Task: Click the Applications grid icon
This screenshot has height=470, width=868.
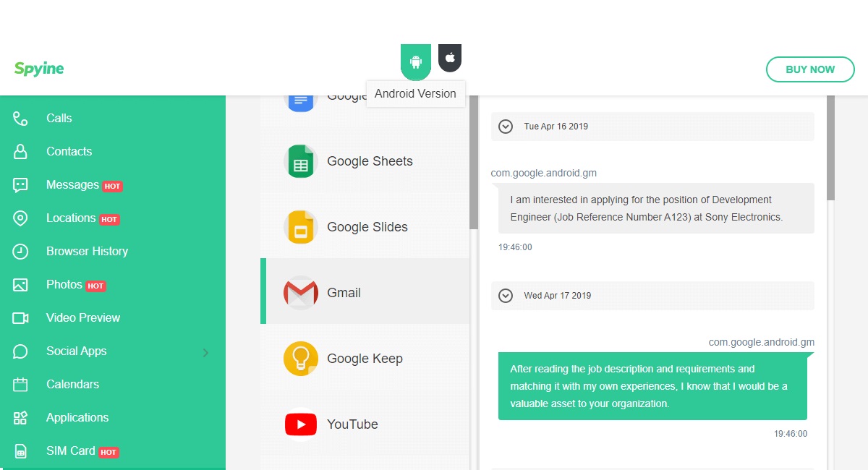Action: click(x=20, y=418)
